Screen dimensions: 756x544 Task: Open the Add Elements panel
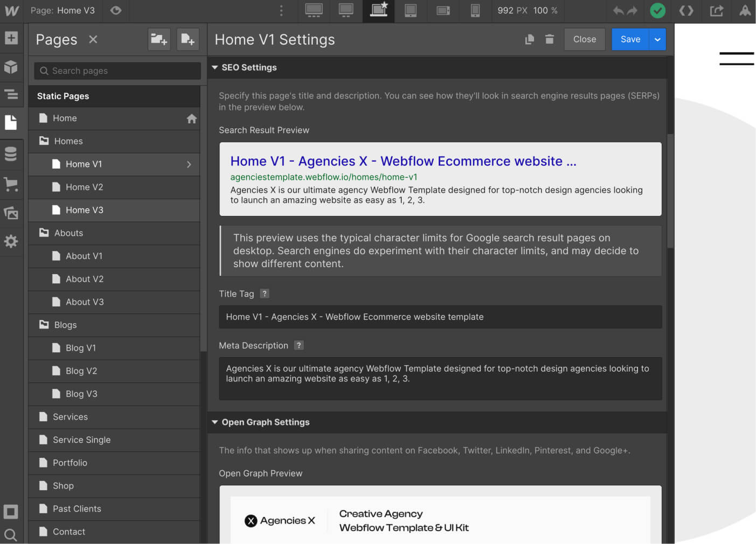[x=11, y=38]
